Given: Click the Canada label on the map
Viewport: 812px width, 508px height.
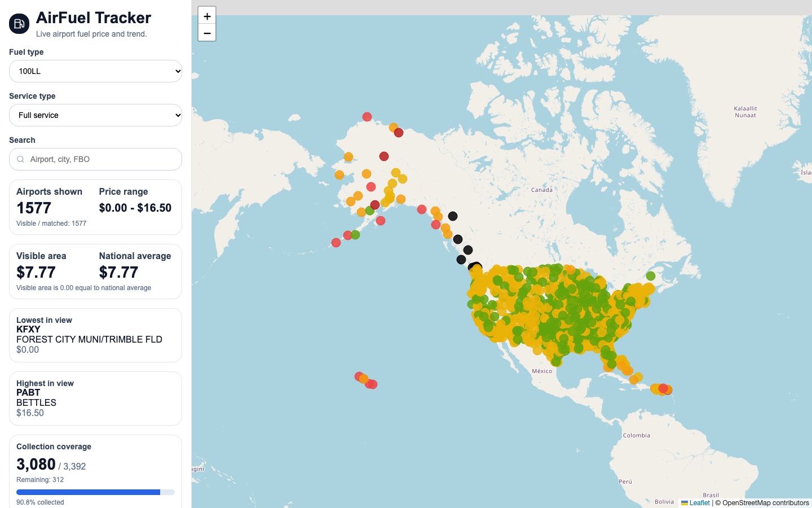Looking at the screenshot, I should click(542, 190).
